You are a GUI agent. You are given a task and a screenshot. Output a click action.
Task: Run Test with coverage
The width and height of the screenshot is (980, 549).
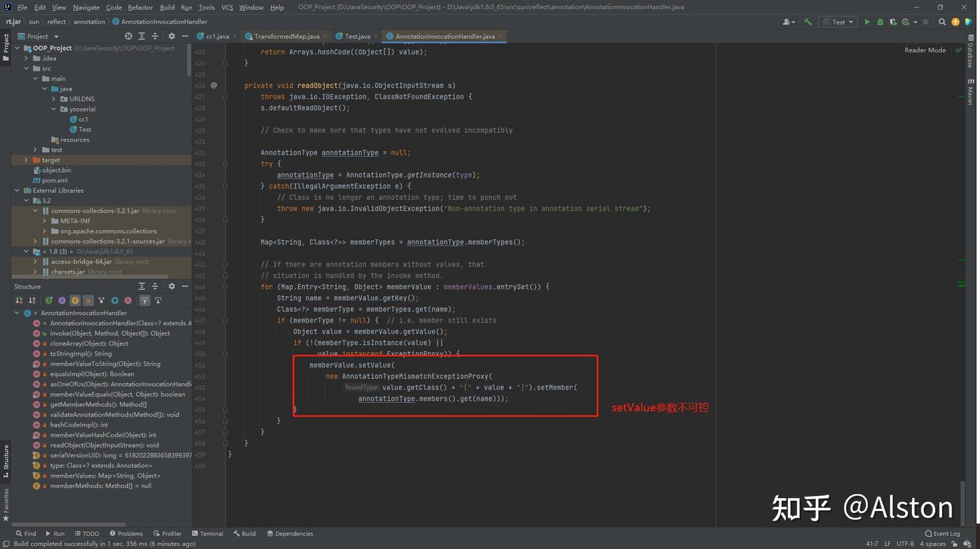(x=893, y=22)
